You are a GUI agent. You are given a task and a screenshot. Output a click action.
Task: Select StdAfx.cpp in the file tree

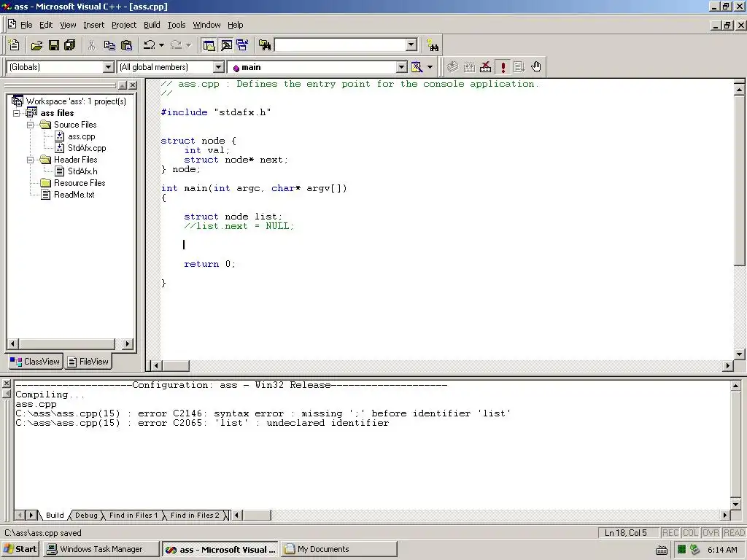[x=87, y=147]
